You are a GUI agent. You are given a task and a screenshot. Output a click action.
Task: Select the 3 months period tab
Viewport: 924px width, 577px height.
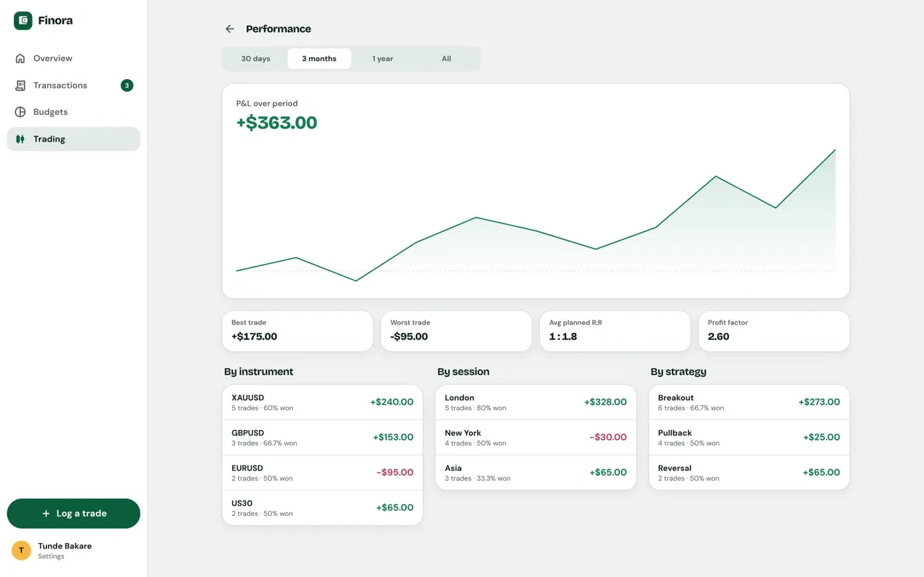pos(319,58)
